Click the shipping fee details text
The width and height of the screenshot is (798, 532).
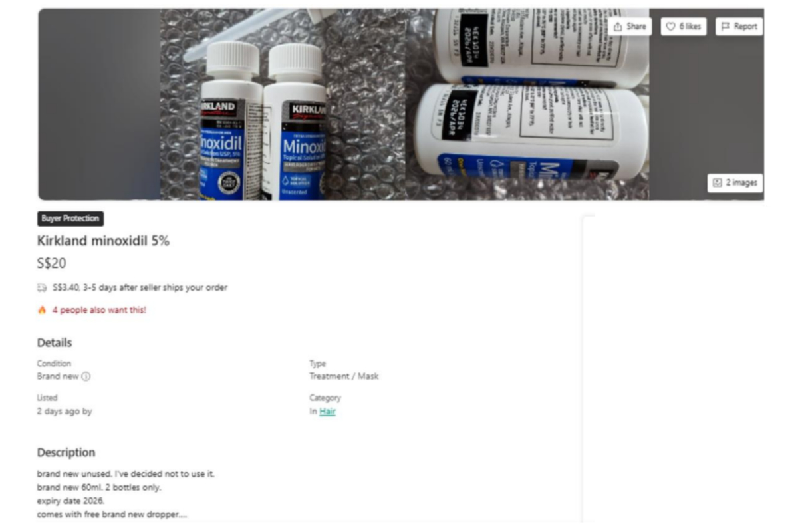(x=140, y=288)
